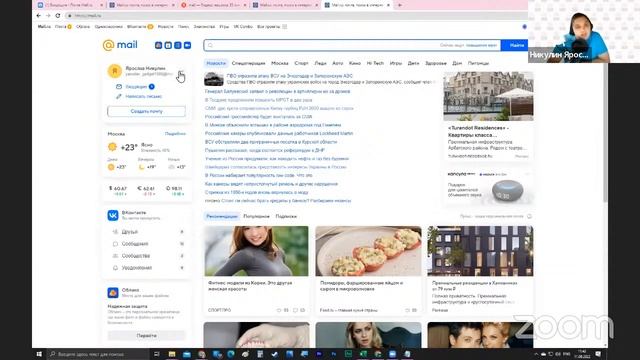This screenshot has height=360, width=640.
Task: Open the Подробнее weather link
Action: [175, 134]
